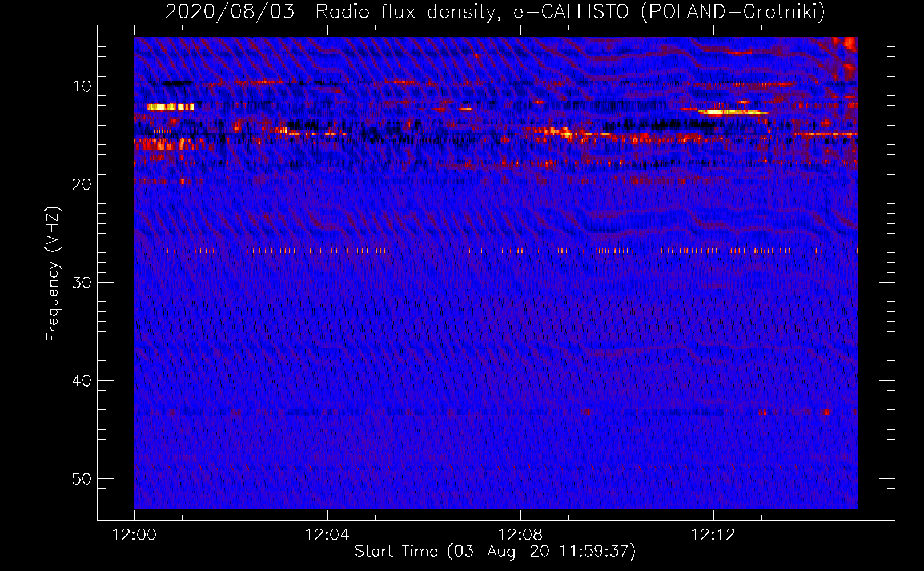This screenshot has width=924, height=571.
Task: Click the 'Frequency (MHZ)' y-axis label
Action: [x=53, y=274]
